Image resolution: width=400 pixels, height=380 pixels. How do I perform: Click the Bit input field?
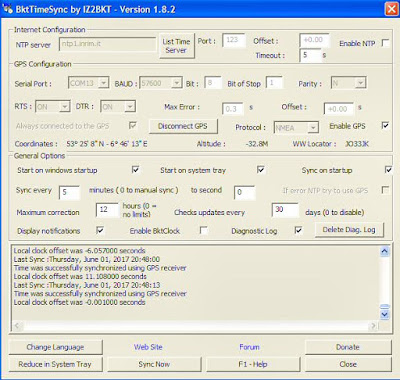[x=213, y=83]
